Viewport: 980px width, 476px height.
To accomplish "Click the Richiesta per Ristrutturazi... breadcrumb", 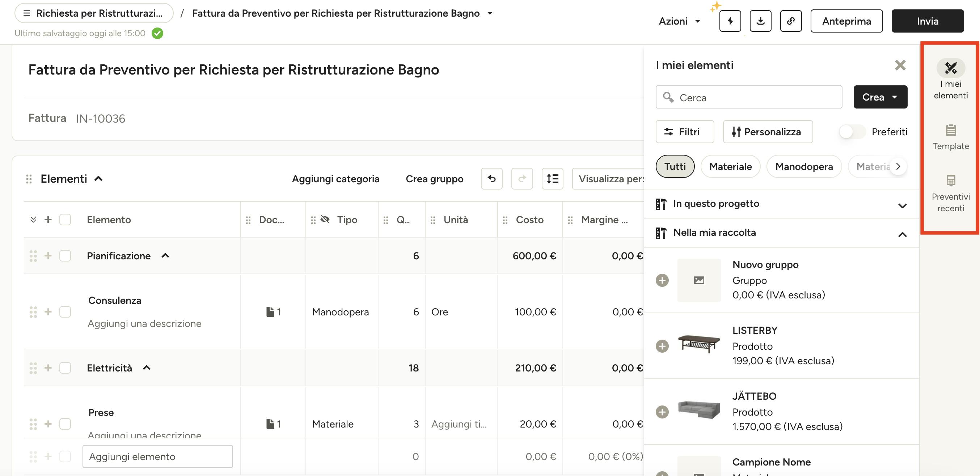I will point(94,13).
